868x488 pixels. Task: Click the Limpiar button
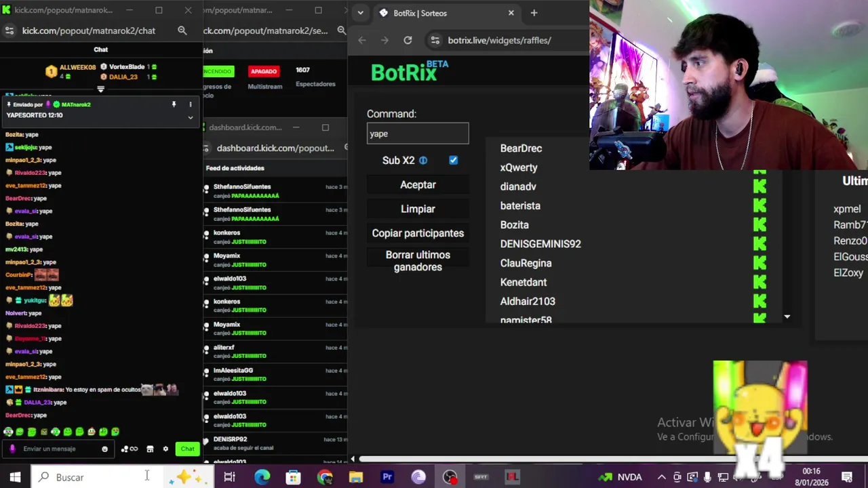tap(418, 209)
